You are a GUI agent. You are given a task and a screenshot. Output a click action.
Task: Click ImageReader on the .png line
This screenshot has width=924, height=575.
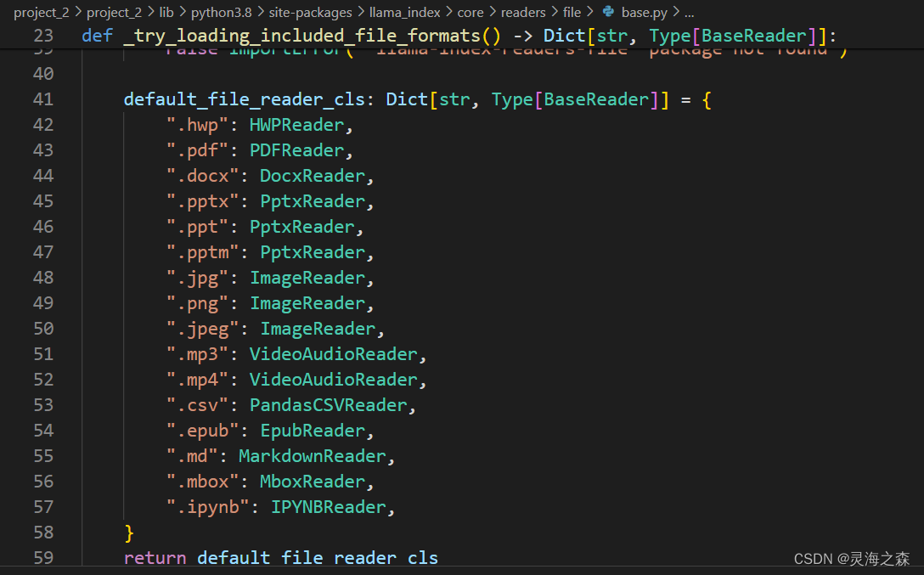pyautogui.click(x=307, y=302)
